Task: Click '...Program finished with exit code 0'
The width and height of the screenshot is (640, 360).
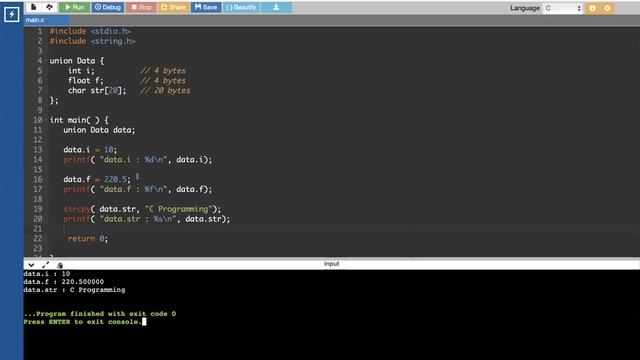Action: (100, 314)
